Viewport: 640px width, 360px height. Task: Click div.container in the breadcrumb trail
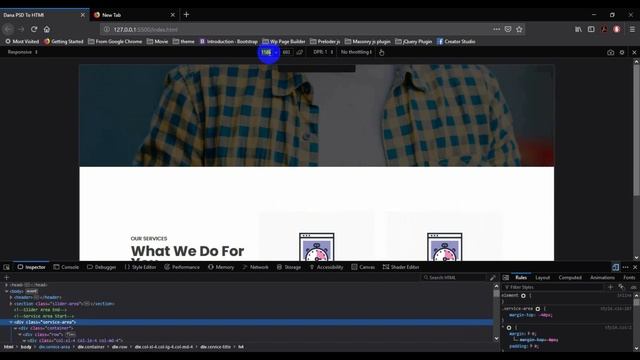[91, 347]
